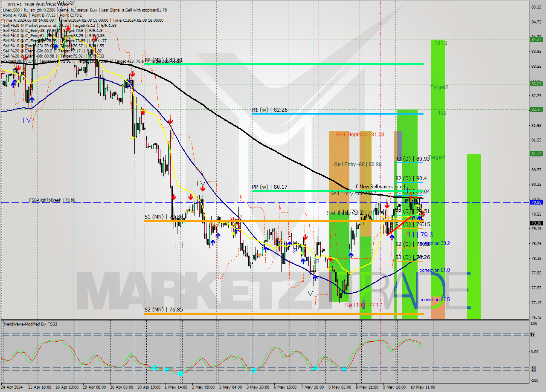Select the FSB-HighToBreak | 79.86 label
The width and height of the screenshot is (546, 392).
(52, 200)
